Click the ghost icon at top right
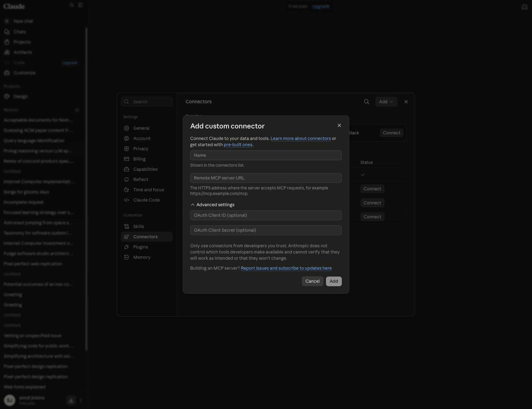The width and height of the screenshot is (532, 409). 525,7
